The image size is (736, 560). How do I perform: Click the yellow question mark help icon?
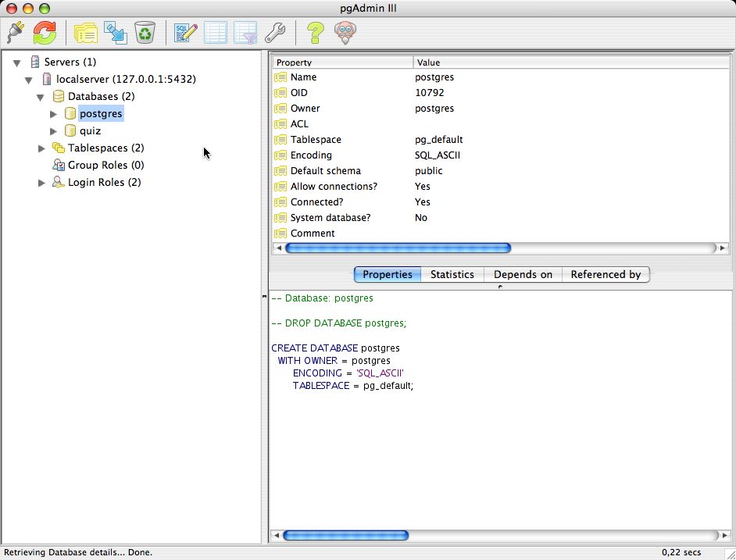(x=315, y=32)
